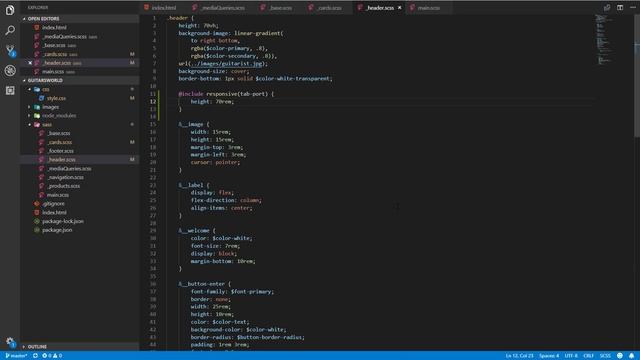Close the _header.scss tab

coord(400,8)
